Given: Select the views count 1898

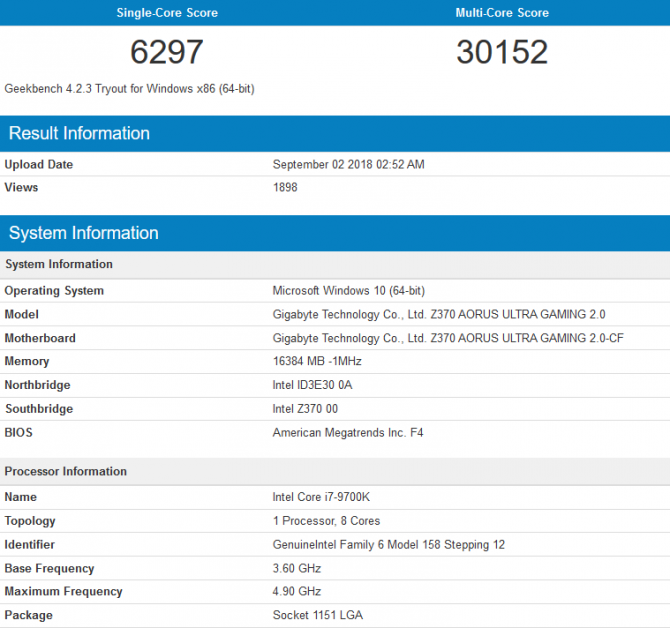Looking at the screenshot, I should (285, 187).
